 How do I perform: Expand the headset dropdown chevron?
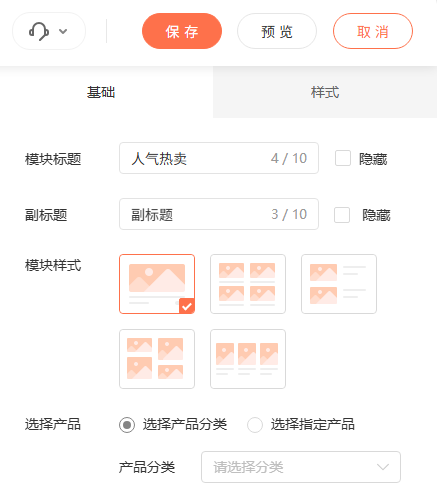coord(63,31)
